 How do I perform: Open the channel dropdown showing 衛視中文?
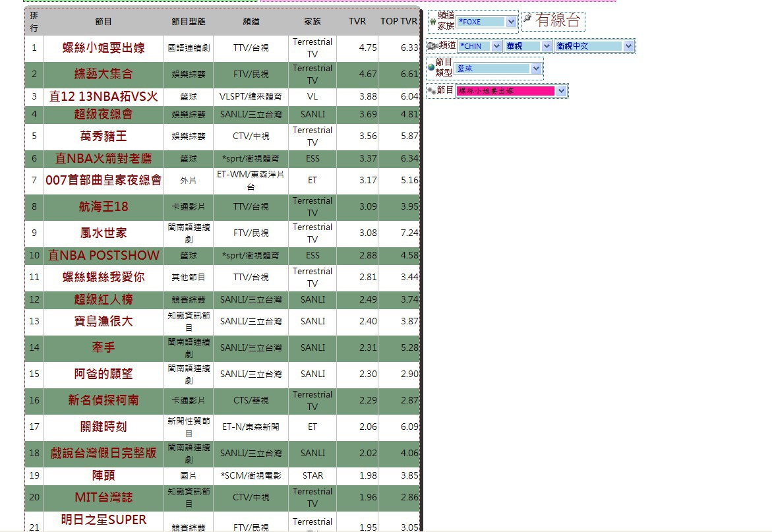(594, 46)
